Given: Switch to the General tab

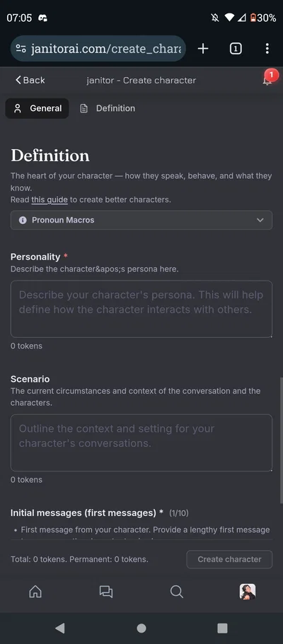Looking at the screenshot, I should pyautogui.click(x=37, y=108).
